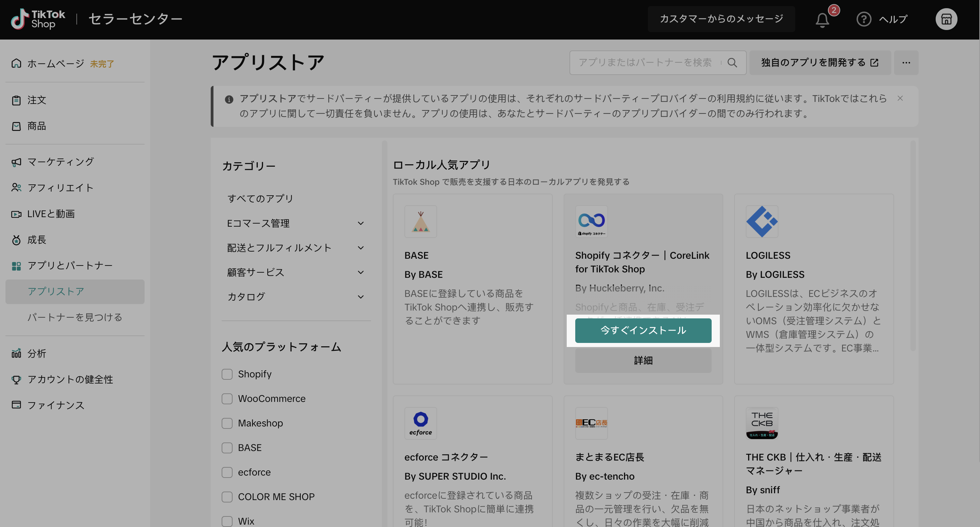Open 注文 in the sidebar
980x527 pixels.
coord(36,100)
